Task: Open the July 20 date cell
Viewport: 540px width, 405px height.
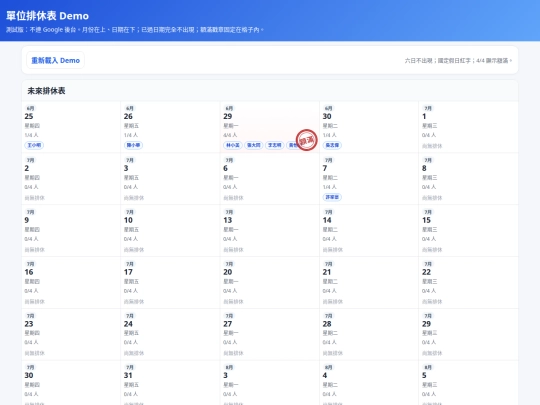Action: pos(270,283)
